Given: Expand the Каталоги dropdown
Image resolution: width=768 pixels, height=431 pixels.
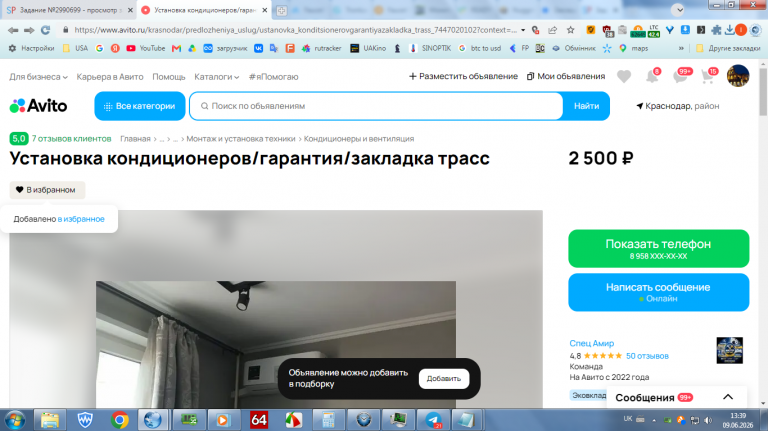Looking at the screenshot, I should (216, 77).
